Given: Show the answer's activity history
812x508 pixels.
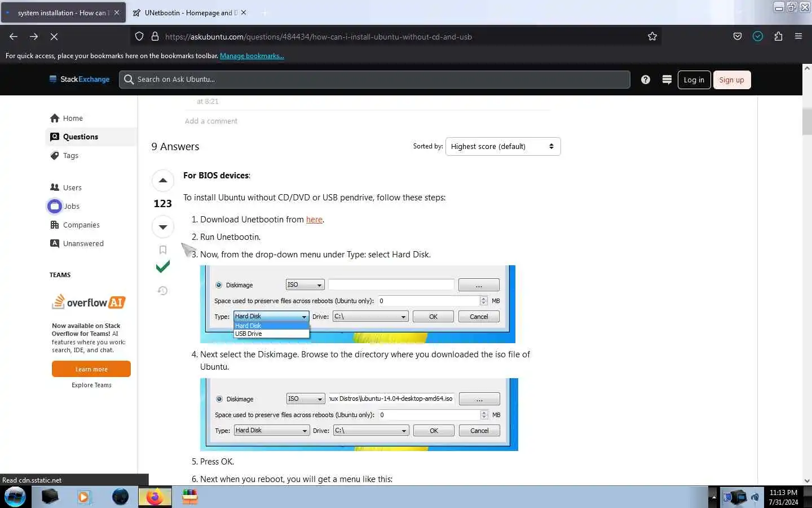Looking at the screenshot, I should pyautogui.click(x=162, y=291).
